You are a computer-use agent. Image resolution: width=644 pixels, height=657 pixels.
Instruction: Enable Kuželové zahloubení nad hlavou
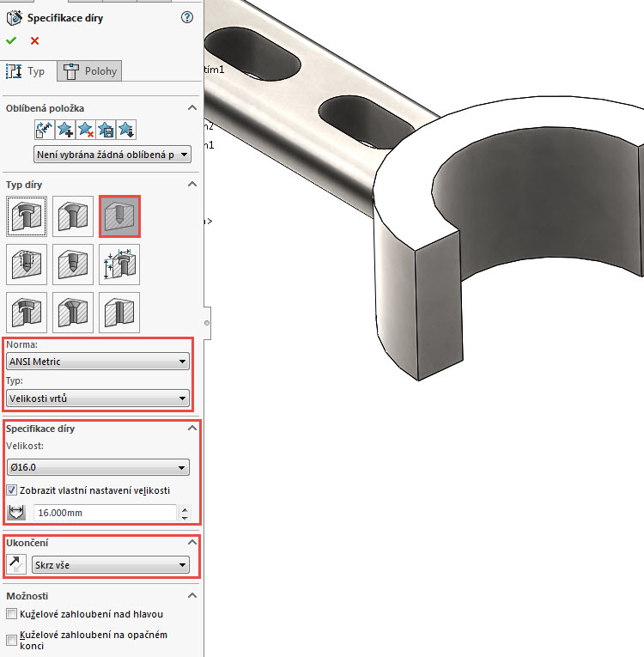pyautogui.click(x=11, y=614)
